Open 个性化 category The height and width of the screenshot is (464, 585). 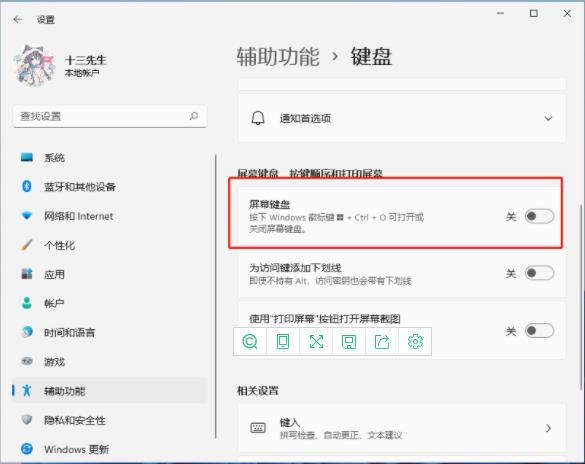coord(110,245)
